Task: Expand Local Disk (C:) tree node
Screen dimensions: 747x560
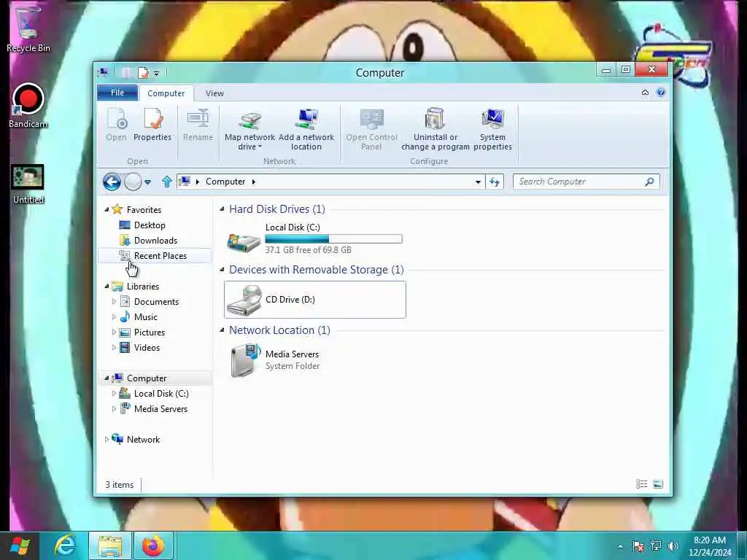Action: click(x=114, y=393)
